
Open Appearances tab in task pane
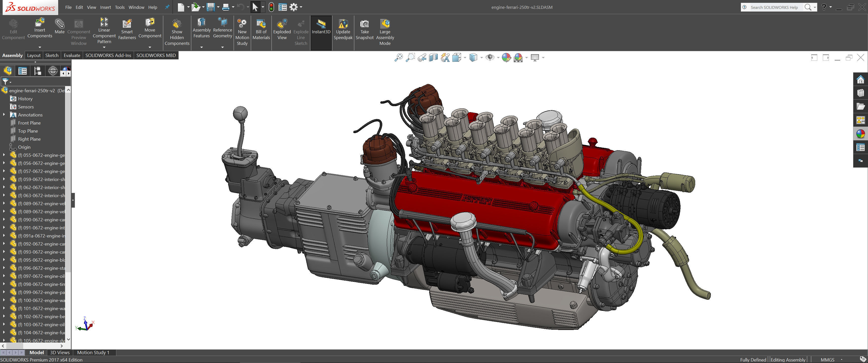860,134
